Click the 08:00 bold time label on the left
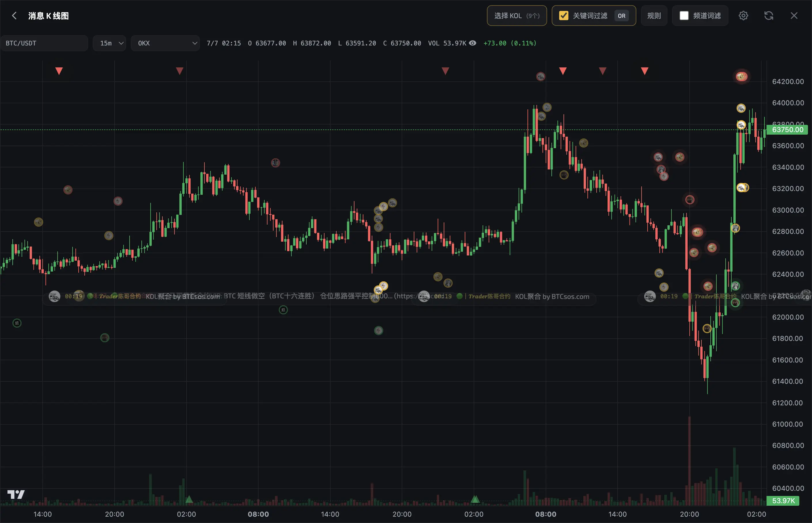Image resolution: width=812 pixels, height=523 pixels. [258, 514]
